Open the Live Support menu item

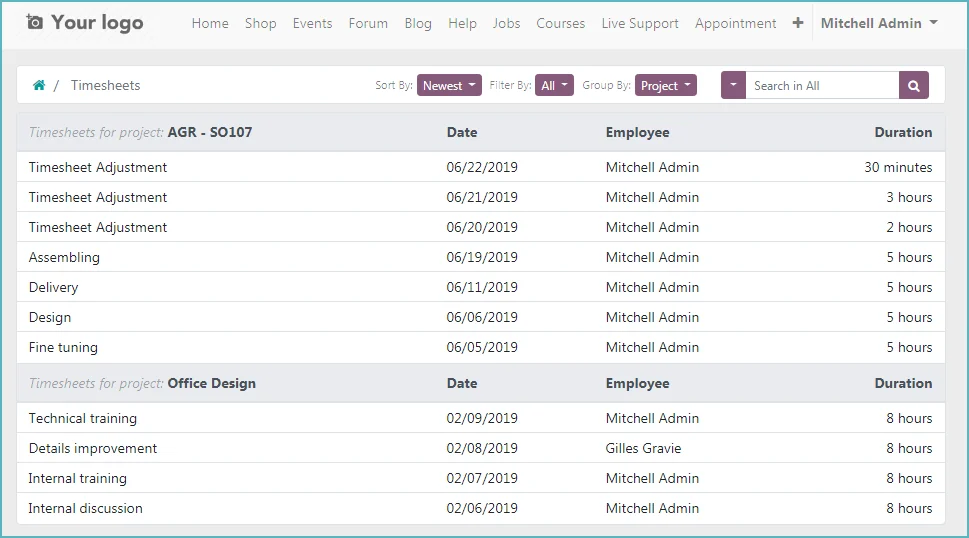640,23
